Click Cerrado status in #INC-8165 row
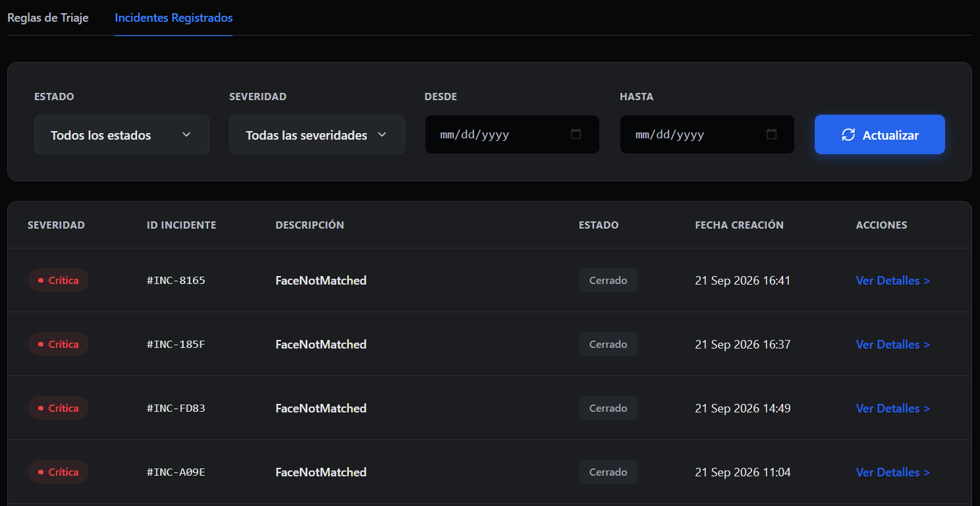 (x=609, y=280)
